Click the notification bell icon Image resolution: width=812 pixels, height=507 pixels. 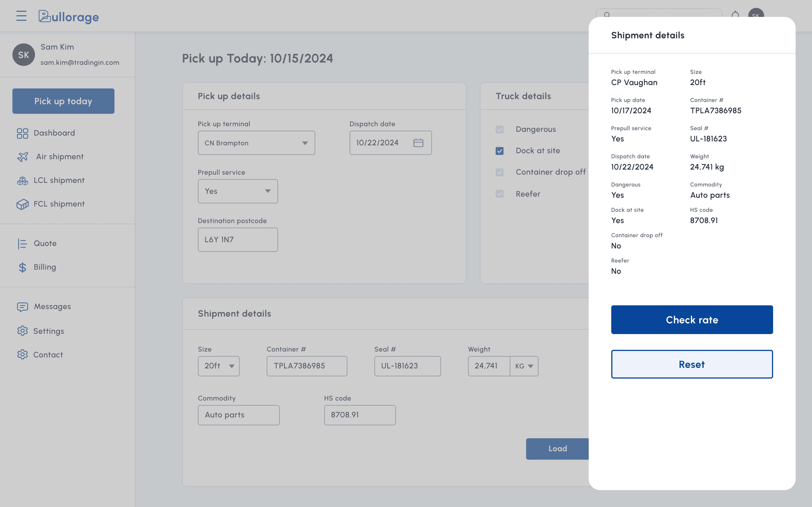pyautogui.click(x=735, y=14)
